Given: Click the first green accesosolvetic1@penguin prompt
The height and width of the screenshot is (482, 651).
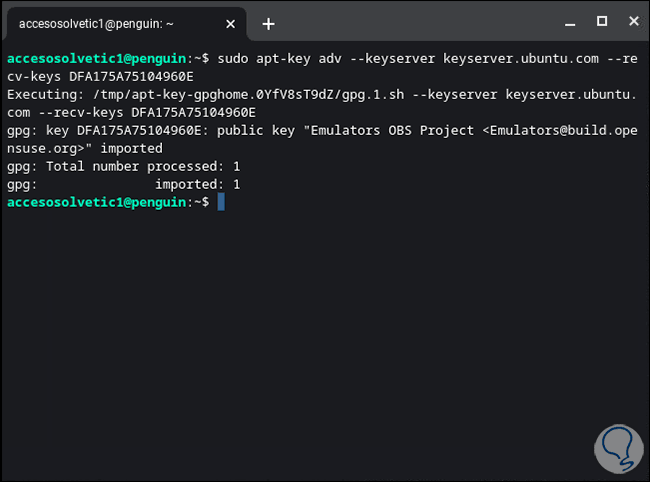Looking at the screenshot, I should (96, 58).
